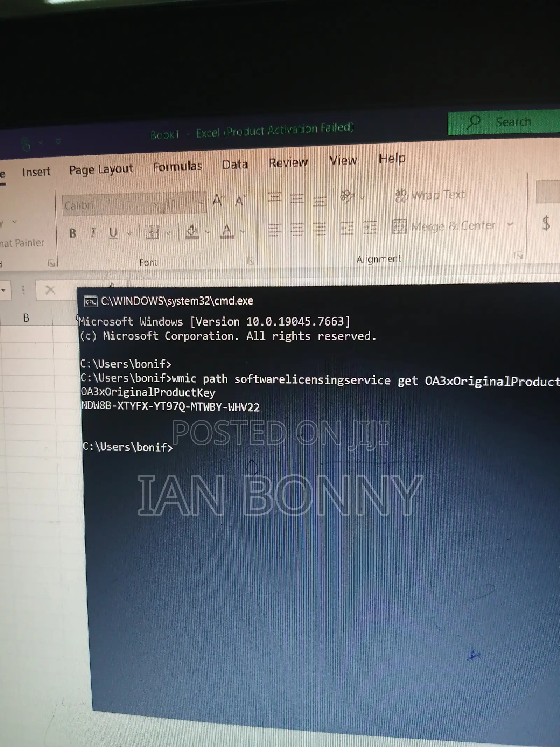Center text horizontally

coord(297,229)
